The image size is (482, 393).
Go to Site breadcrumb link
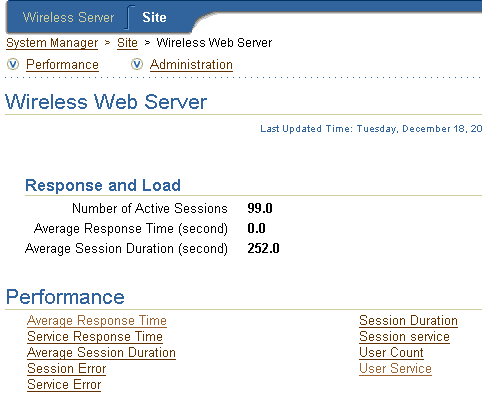(x=127, y=43)
